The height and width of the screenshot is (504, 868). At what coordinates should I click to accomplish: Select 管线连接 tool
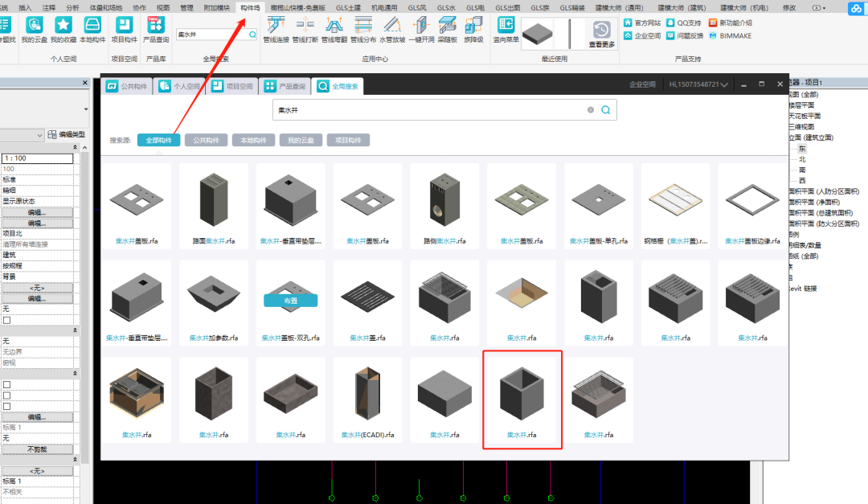point(276,30)
